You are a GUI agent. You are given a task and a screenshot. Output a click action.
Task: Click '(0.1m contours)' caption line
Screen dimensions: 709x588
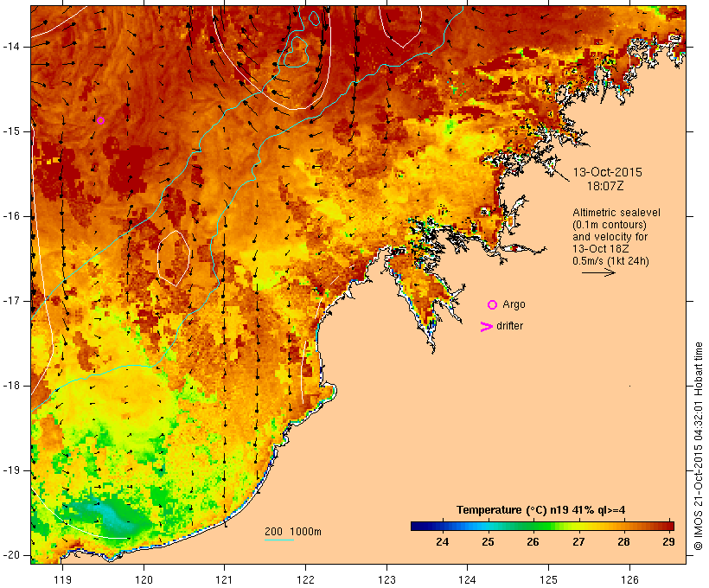610,225
